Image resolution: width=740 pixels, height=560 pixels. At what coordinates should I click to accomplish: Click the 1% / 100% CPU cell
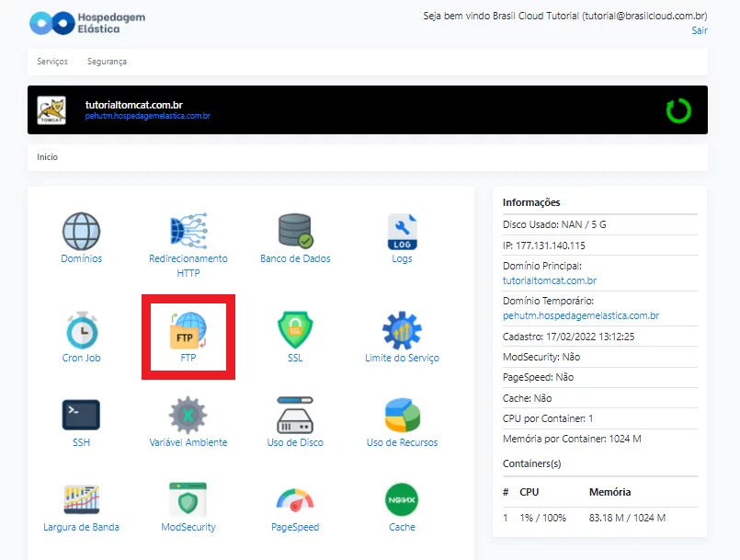click(x=543, y=518)
